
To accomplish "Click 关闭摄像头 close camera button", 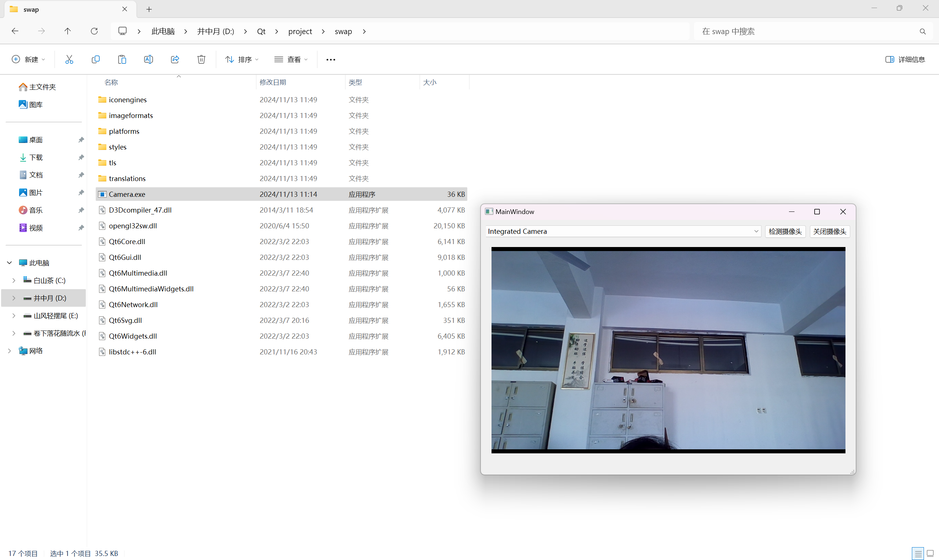I will (x=830, y=231).
